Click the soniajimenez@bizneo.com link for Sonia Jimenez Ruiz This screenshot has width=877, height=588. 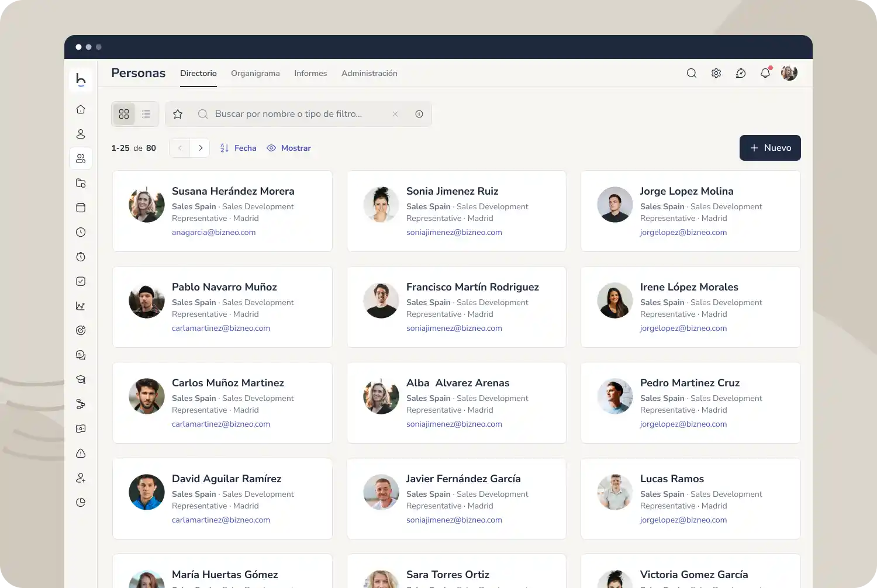[x=454, y=232]
